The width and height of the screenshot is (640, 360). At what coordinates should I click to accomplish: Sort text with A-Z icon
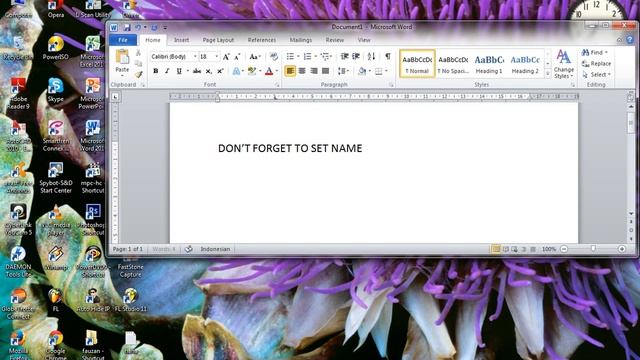(371, 56)
